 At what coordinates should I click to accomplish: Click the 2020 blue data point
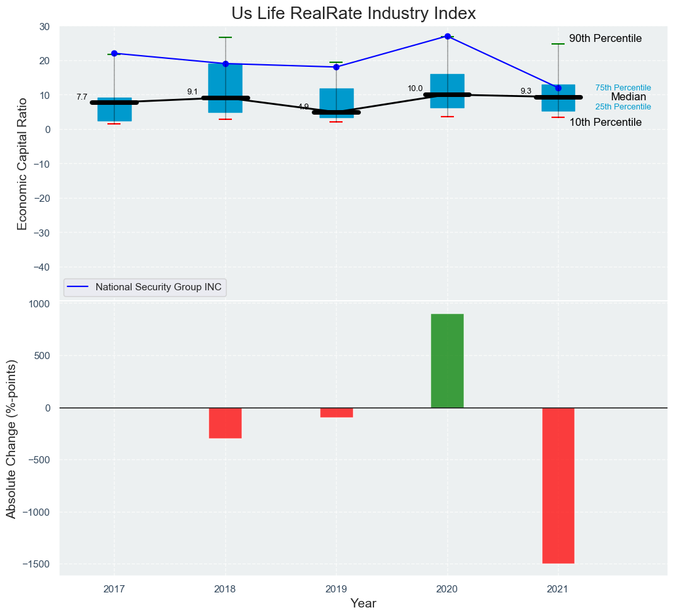click(447, 36)
